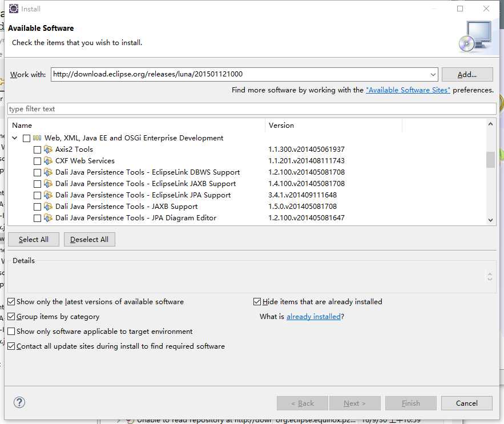Open the already installed link
Viewport: 504px width, 424px height.
point(313,317)
